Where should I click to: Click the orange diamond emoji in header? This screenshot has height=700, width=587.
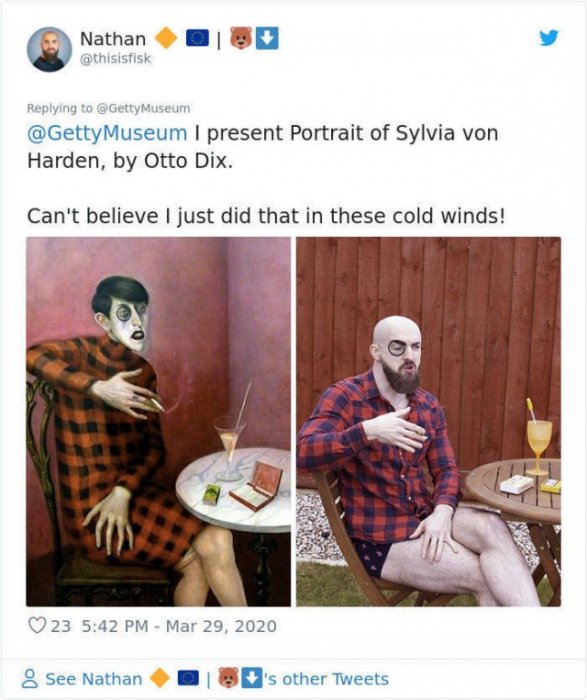(x=166, y=38)
